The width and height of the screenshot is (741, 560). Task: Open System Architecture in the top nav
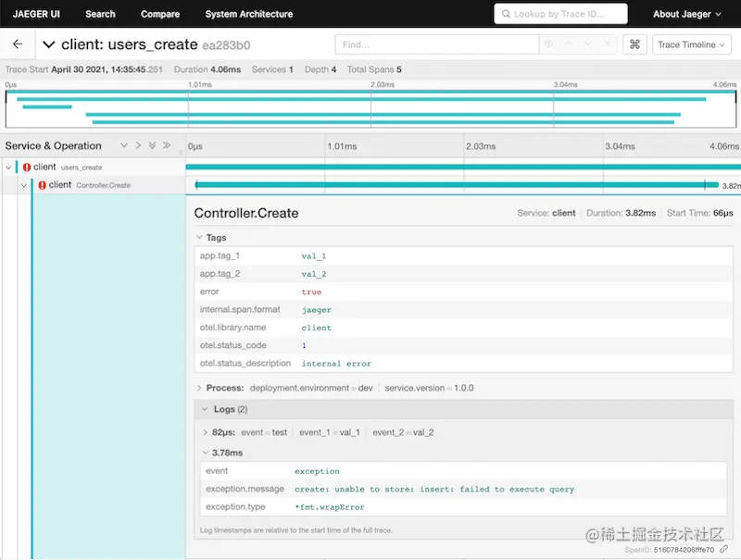tap(248, 14)
